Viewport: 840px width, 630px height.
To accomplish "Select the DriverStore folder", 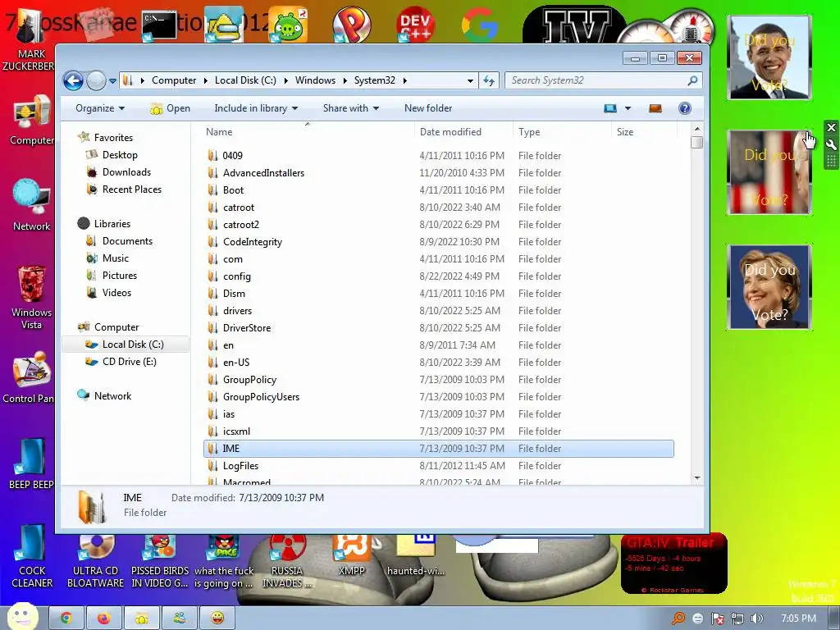I will pyautogui.click(x=438, y=328).
